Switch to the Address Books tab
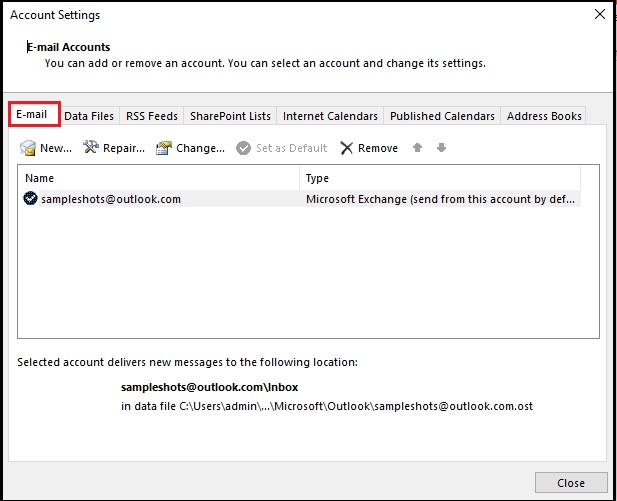This screenshot has height=501, width=617. (x=544, y=116)
